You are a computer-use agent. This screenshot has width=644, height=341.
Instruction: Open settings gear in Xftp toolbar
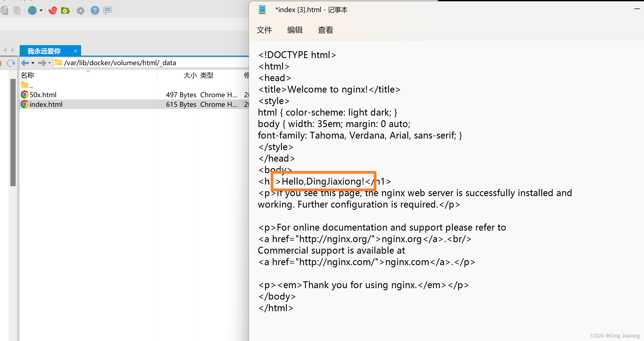point(81,11)
